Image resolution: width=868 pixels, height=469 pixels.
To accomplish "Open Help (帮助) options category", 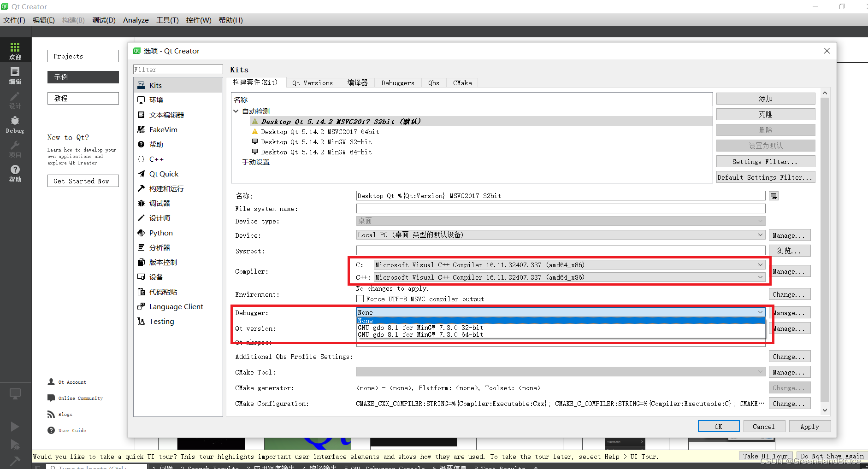I will (x=178, y=144).
